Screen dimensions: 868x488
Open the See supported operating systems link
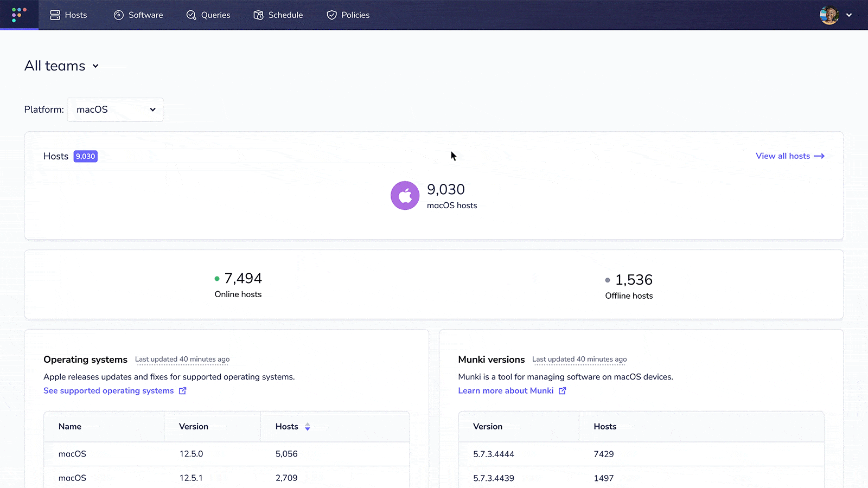[x=115, y=391]
